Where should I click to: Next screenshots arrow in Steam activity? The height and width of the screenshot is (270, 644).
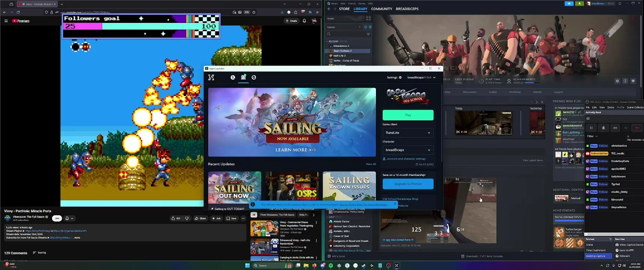[536, 102]
